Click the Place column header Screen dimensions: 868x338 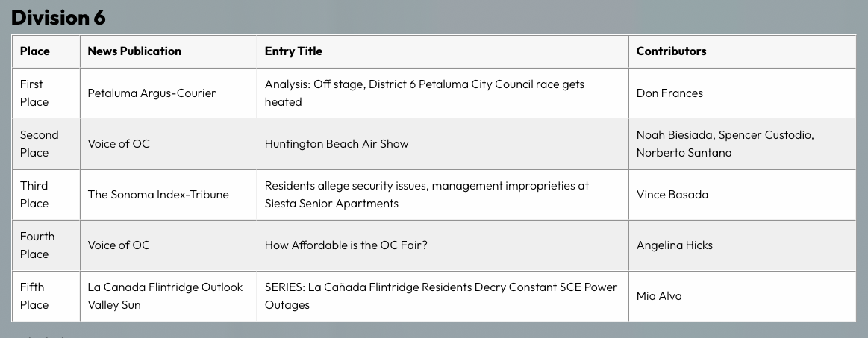[x=35, y=51]
